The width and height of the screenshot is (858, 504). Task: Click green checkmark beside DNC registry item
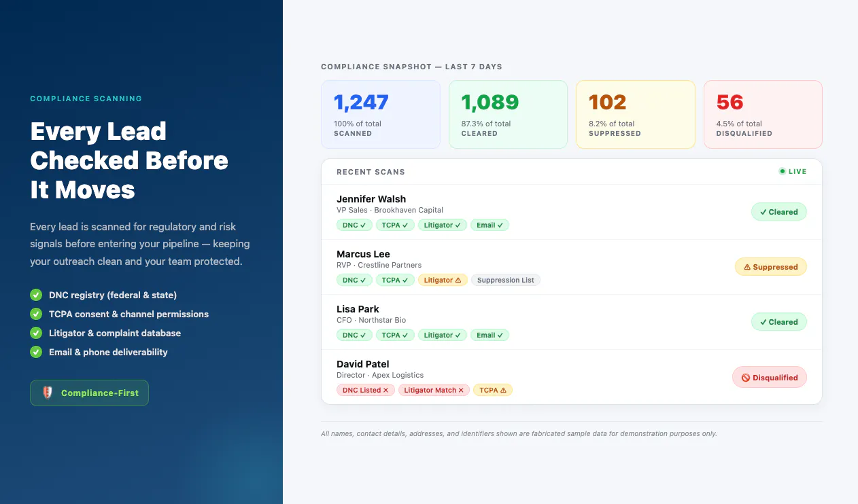36,295
